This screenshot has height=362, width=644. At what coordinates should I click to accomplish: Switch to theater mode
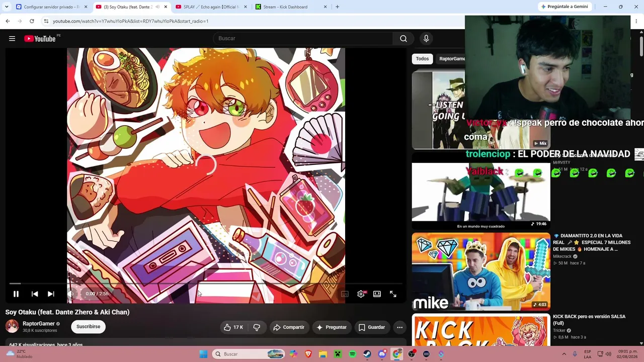(377, 294)
